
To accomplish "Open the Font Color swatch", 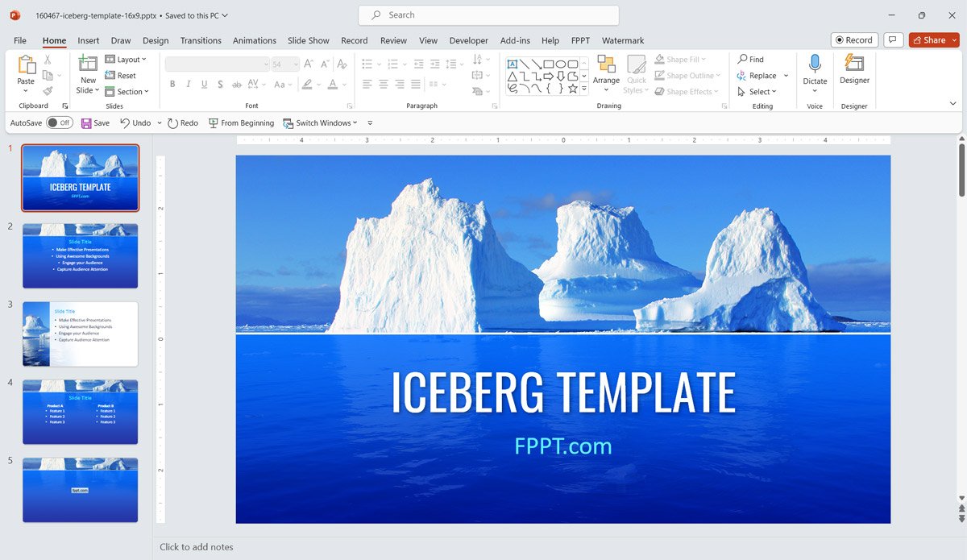I will pyautogui.click(x=334, y=84).
